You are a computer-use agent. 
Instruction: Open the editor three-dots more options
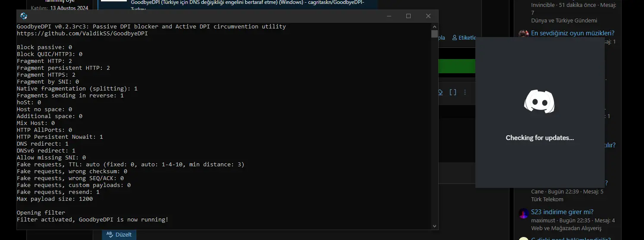[x=465, y=92]
